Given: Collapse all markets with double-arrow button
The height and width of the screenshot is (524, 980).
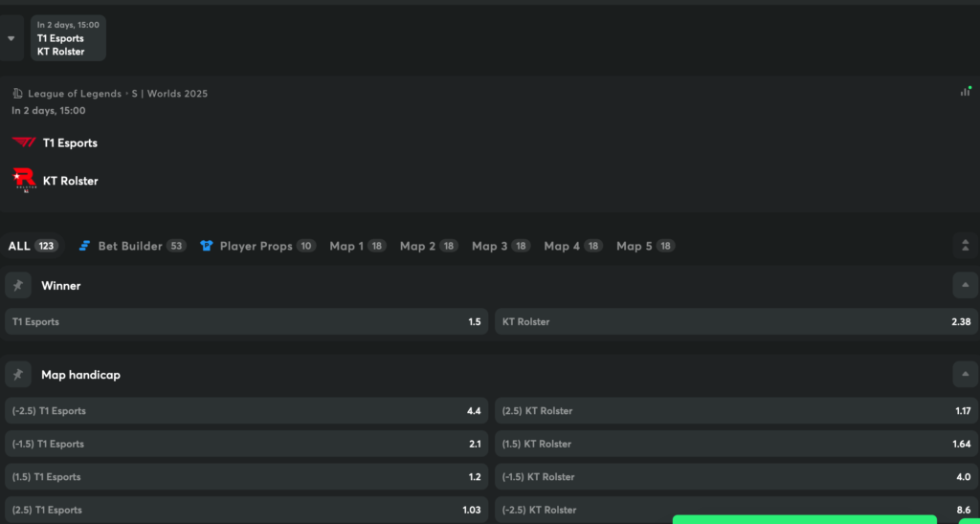Looking at the screenshot, I should click(965, 246).
